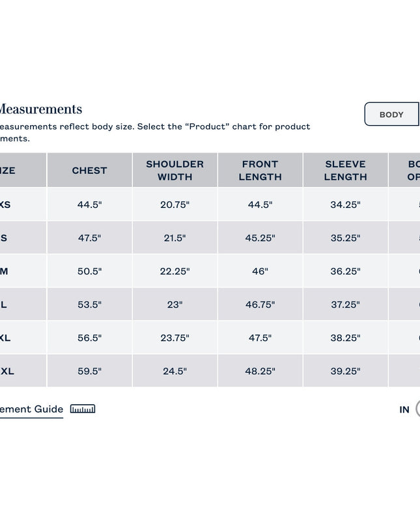Toggle the IN unit switch

(417, 409)
